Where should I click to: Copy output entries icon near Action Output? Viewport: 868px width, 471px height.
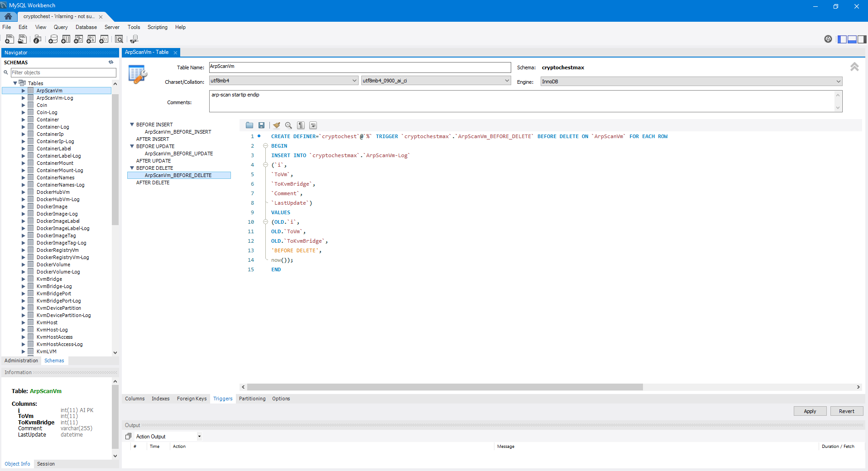pos(129,437)
